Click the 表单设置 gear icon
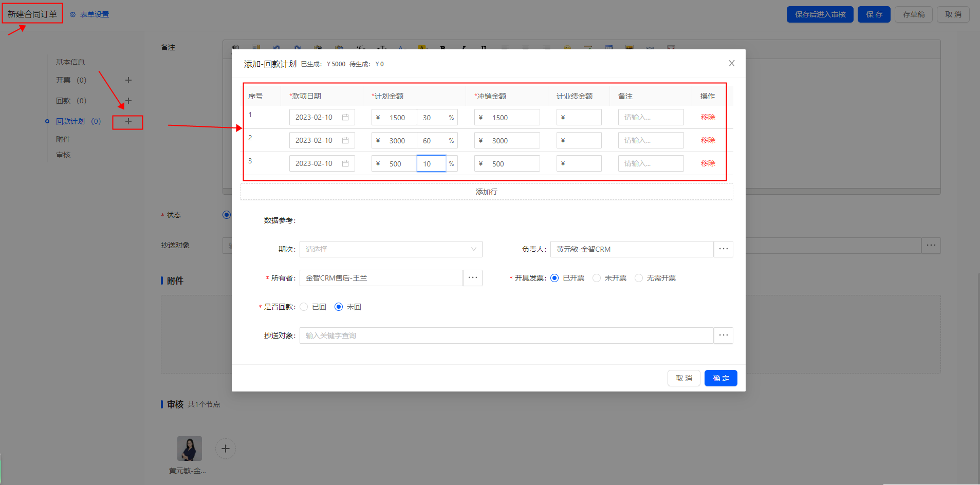This screenshot has width=980, height=485. pos(72,14)
